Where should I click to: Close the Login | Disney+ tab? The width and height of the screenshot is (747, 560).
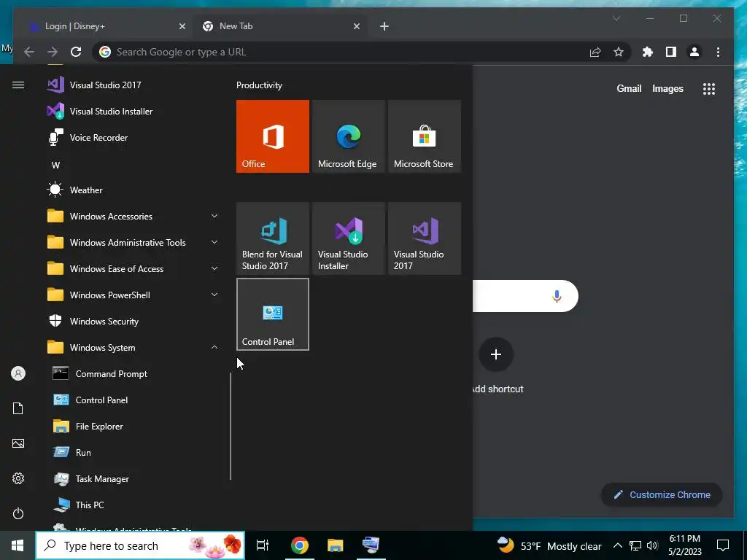pyautogui.click(x=182, y=26)
